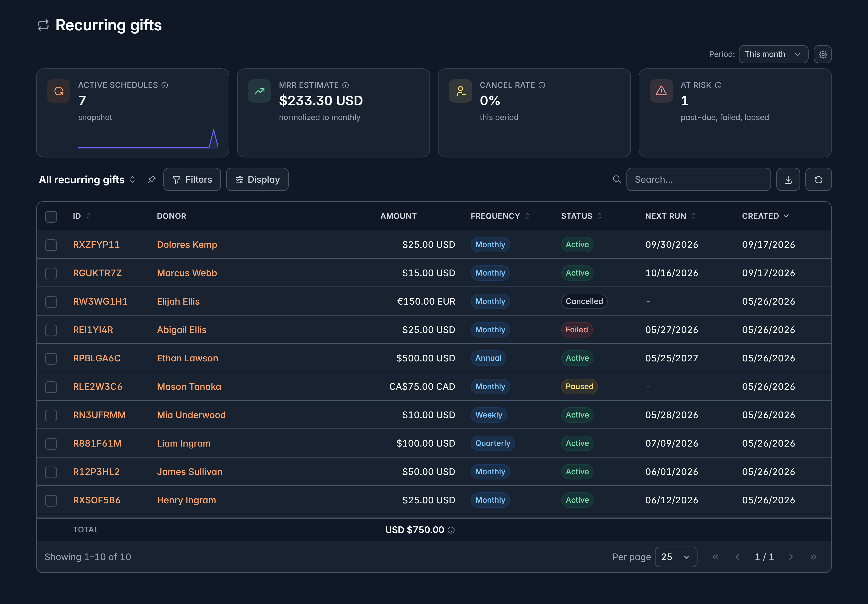Click Cancel Rate info icon
868x604 pixels.
tap(542, 85)
